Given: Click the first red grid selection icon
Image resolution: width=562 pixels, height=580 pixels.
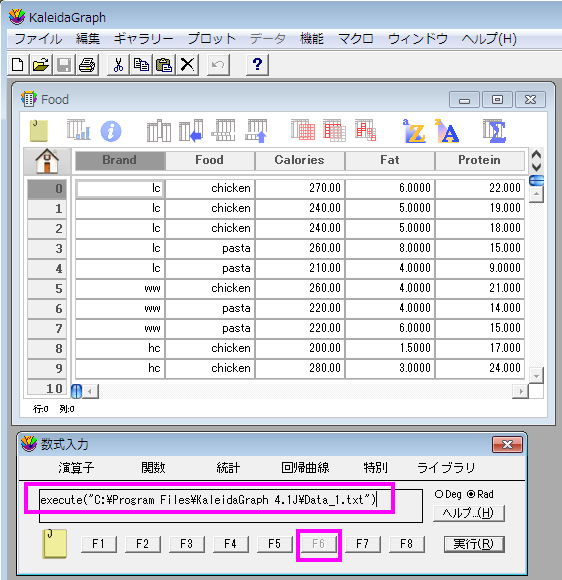Looking at the screenshot, I should pos(303,130).
